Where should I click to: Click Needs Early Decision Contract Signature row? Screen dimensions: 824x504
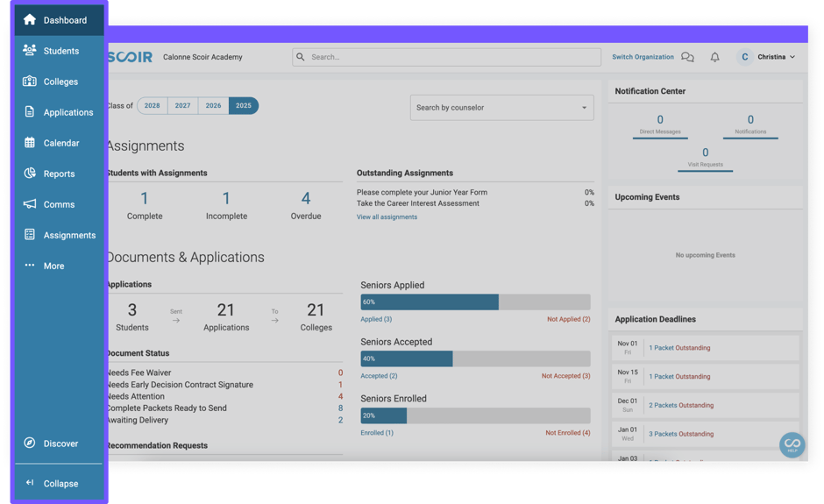click(x=224, y=385)
